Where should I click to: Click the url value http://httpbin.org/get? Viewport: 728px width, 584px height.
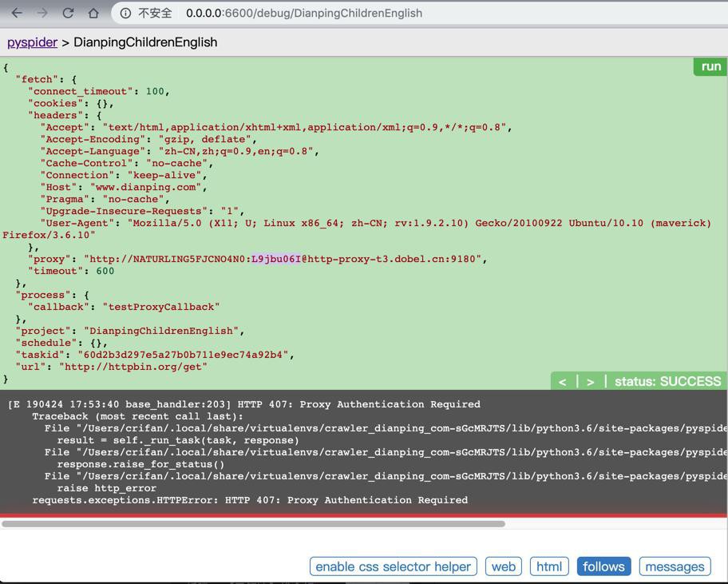[133, 367]
